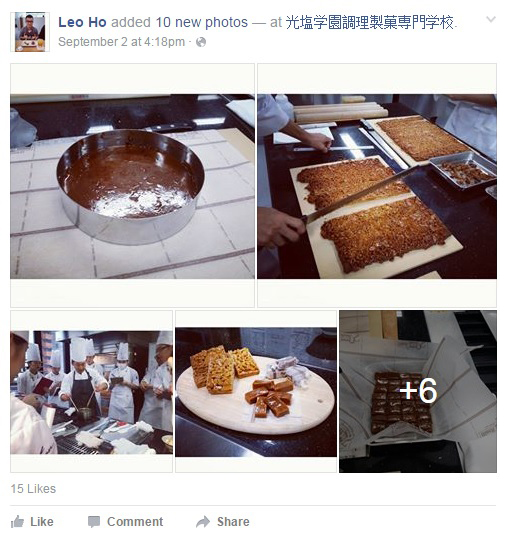
Task: Click the Like button text
Action: 42,522
